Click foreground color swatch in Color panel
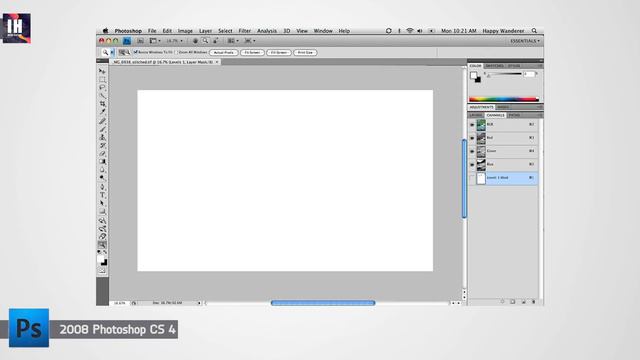640x360 pixels. [x=473, y=76]
